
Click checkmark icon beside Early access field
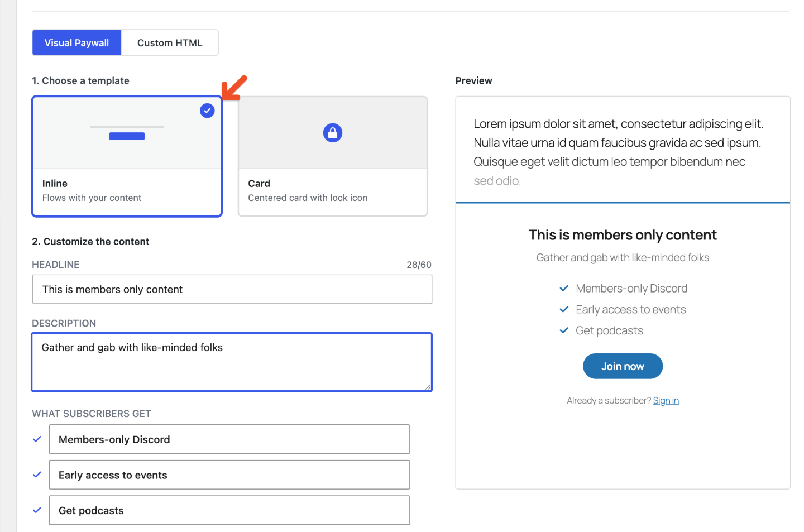pyautogui.click(x=37, y=475)
